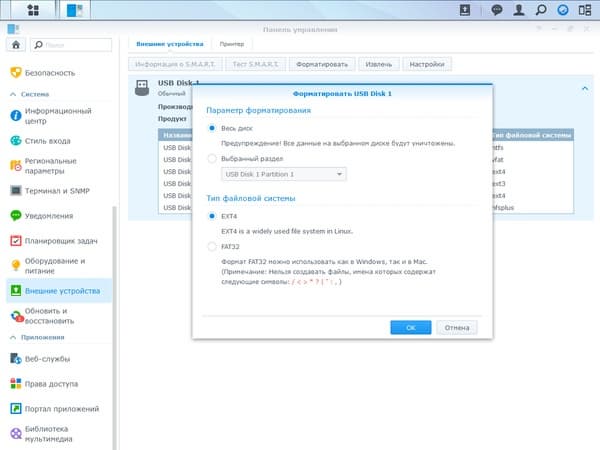Image resolution: width=600 pixels, height=450 pixels.
Task: Open Планировщик задач calendar icon
Action: 16,241
